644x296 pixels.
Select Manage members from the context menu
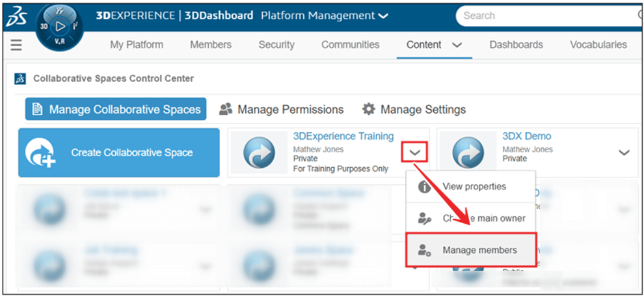click(479, 250)
